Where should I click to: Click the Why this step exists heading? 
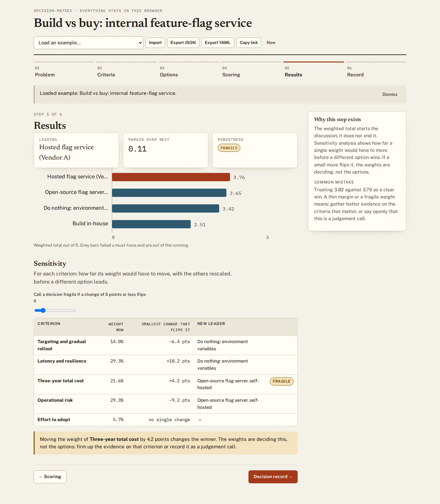click(x=337, y=119)
